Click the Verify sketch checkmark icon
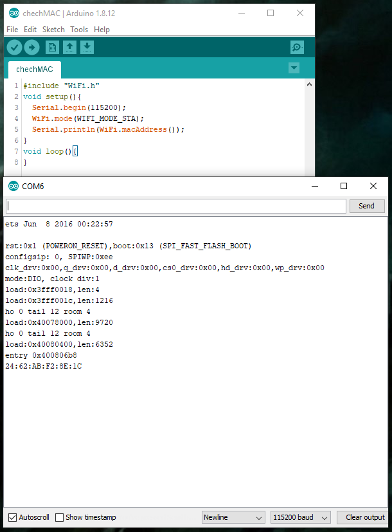This screenshot has width=392, height=532. 14,48
